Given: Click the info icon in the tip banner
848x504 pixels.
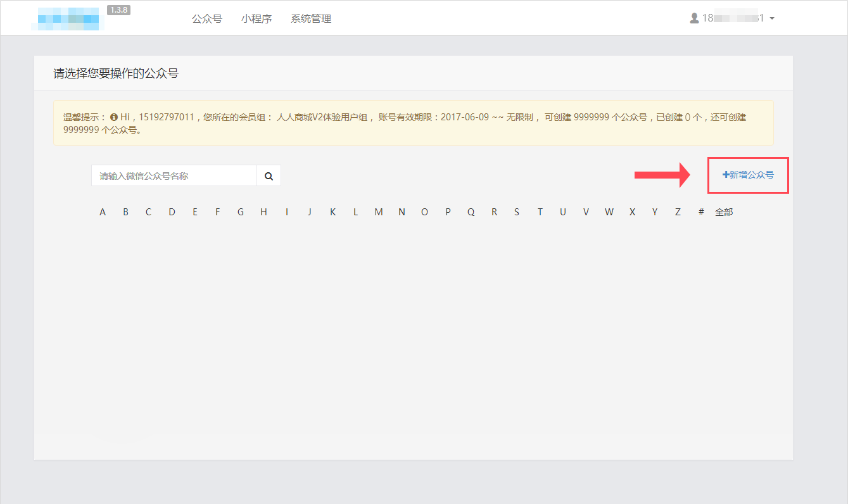Looking at the screenshot, I should pos(114,117).
